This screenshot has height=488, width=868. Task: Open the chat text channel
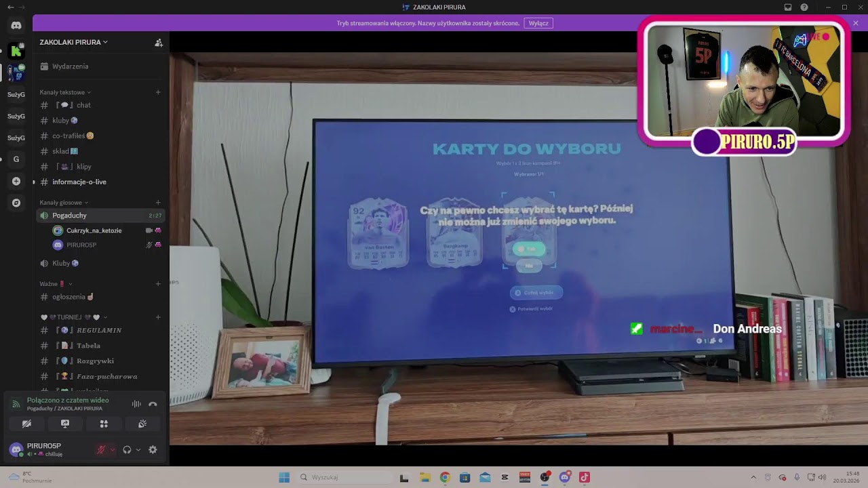click(100, 105)
